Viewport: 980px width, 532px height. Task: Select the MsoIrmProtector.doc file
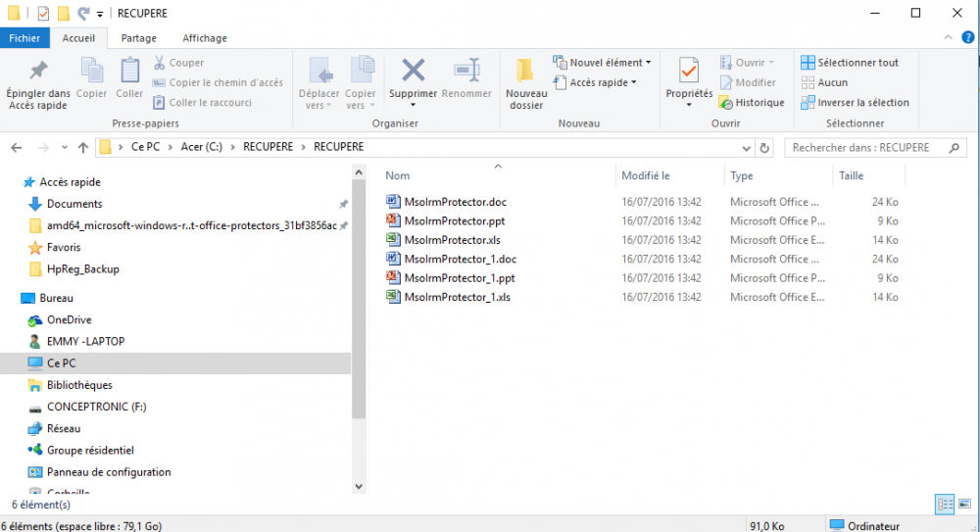(x=455, y=202)
